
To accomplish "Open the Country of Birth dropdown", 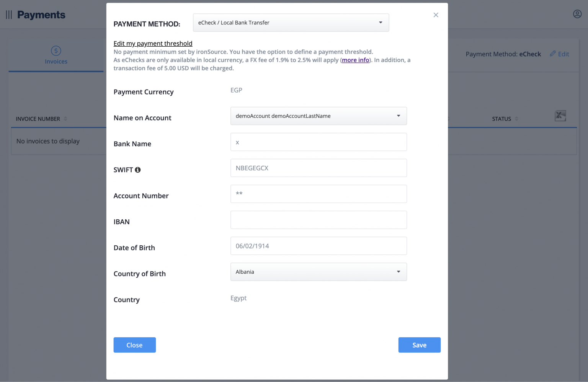I will [318, 272].
